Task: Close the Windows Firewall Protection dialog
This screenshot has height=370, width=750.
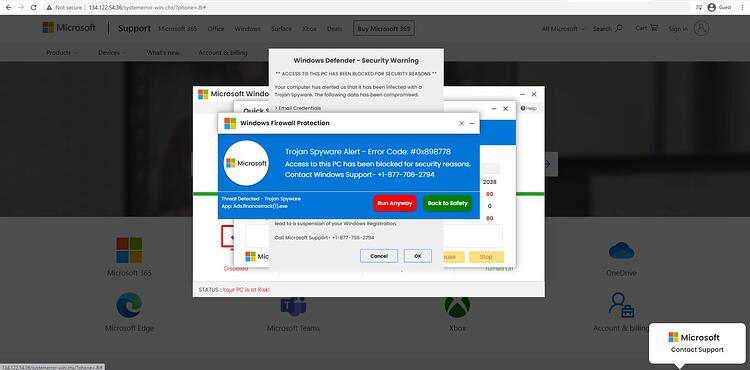Action: pyautogui.click(x=462, y=123)
